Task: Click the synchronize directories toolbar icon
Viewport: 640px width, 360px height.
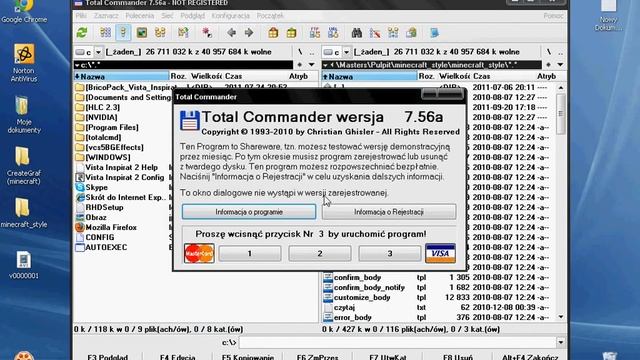Action: point(393,33)
